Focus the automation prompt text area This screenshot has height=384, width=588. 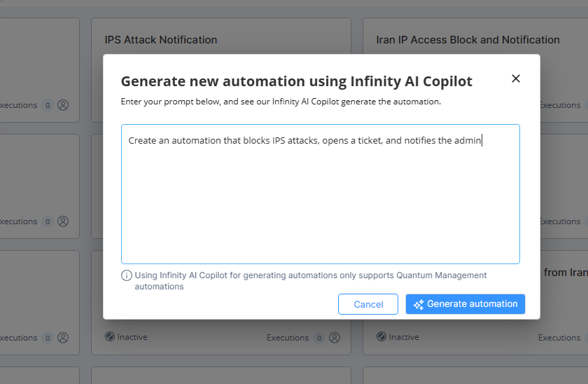[321, 194]
